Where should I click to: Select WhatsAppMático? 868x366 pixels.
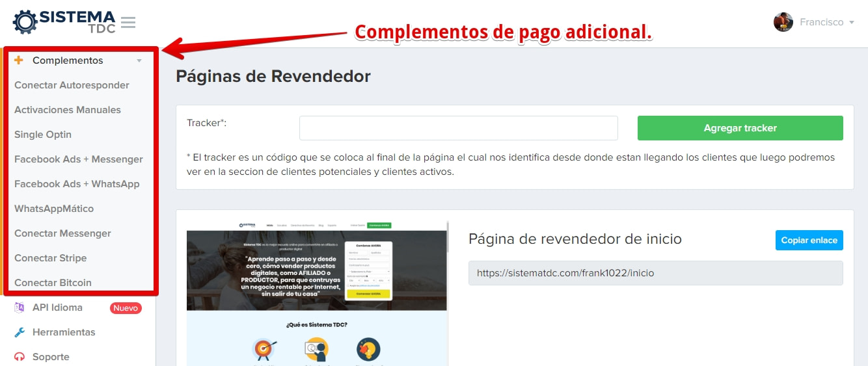(x=54, y=209)
